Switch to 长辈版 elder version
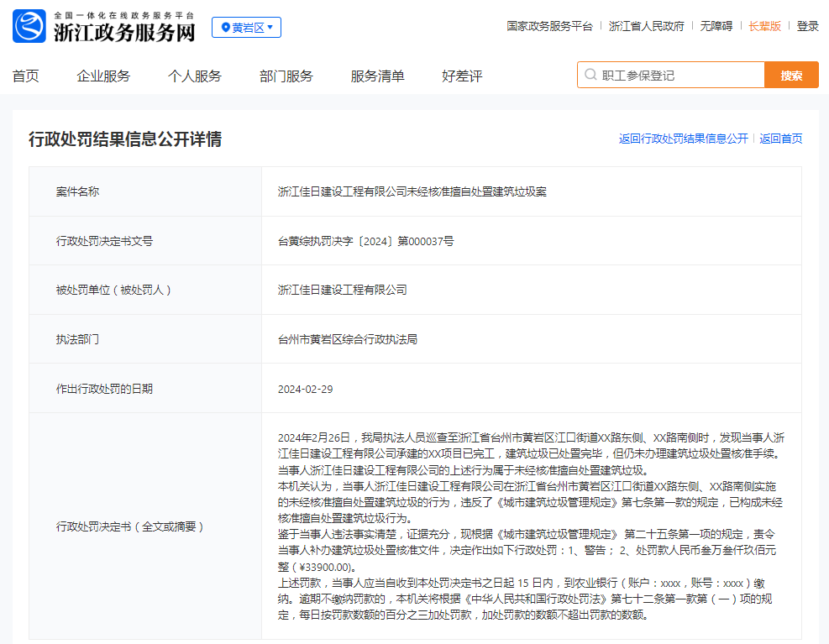This screenshot has height=644, width=829. click(764, 26)
